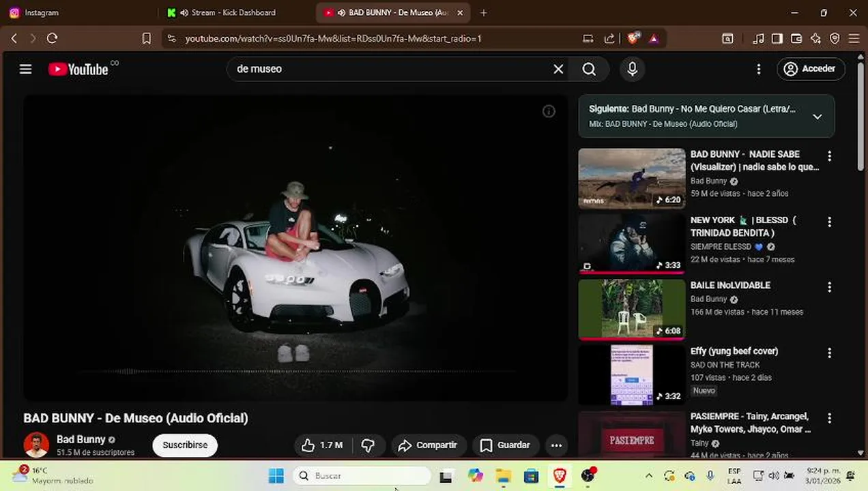The height and width of the screenshot is (491, 868).
Task: Open more actions ellipsis under video
Action: click(556, 445)
